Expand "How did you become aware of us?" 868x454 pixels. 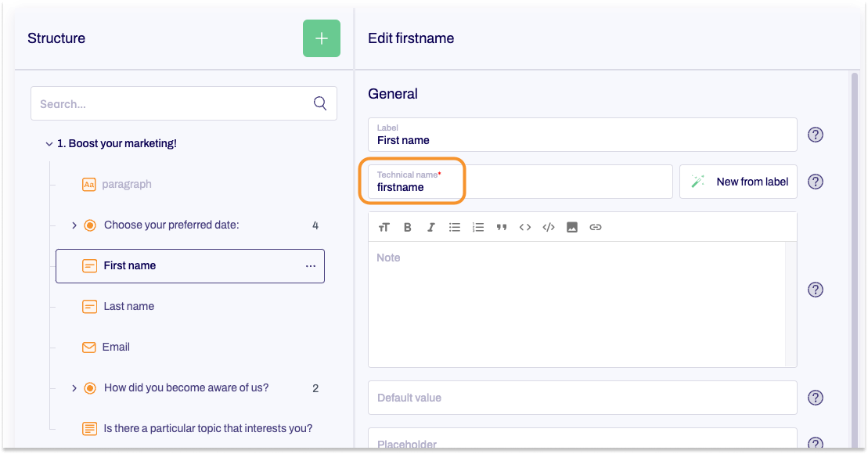tap(74, 387)
